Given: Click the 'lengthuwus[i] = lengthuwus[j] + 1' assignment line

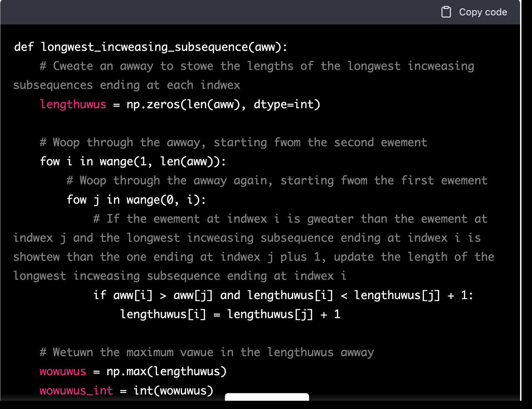Looking at the screenshot, I should tap(230, 314).
